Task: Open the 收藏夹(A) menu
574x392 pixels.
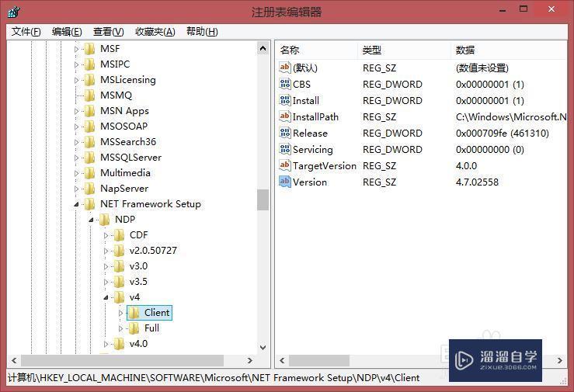Action: coord(155,32)
